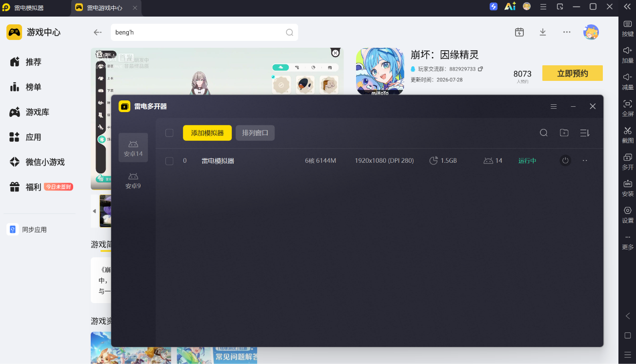636x364 pixels.
Task: Click the 今日未签到 badge
Action: pos(59,187)
